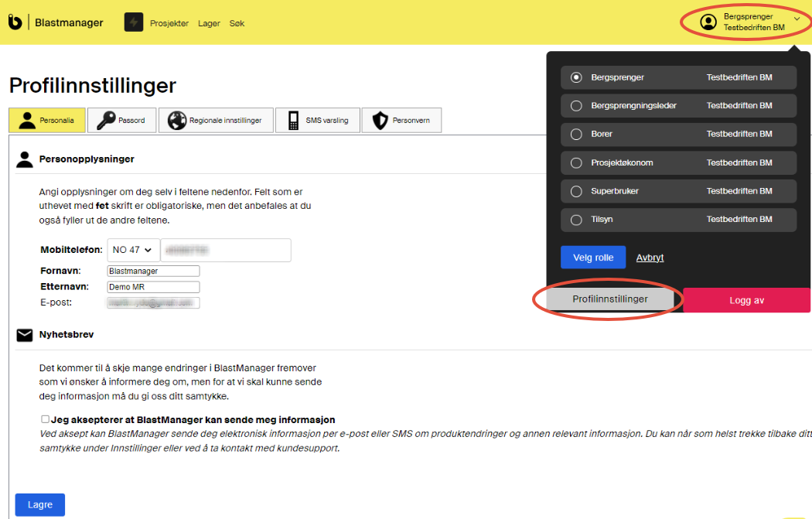The image size is (812, 519).
Task: Click the Nyhetsbrev heading
Action: [67, 335]
